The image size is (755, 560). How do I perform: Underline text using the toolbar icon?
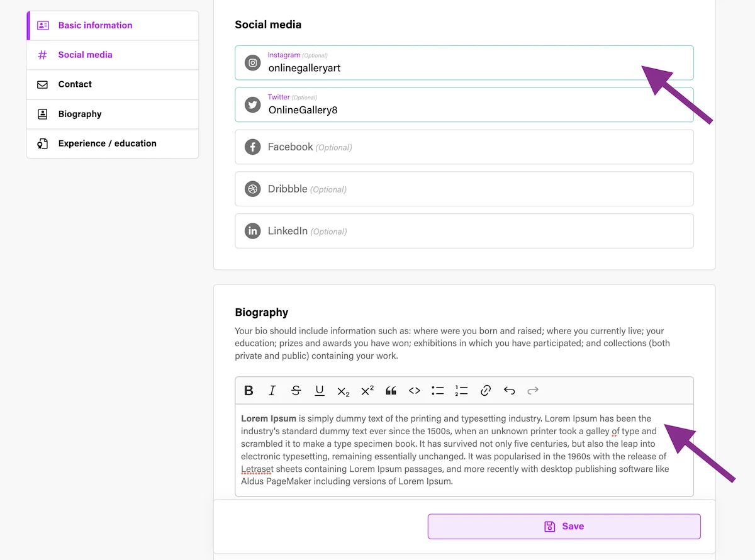320,391
